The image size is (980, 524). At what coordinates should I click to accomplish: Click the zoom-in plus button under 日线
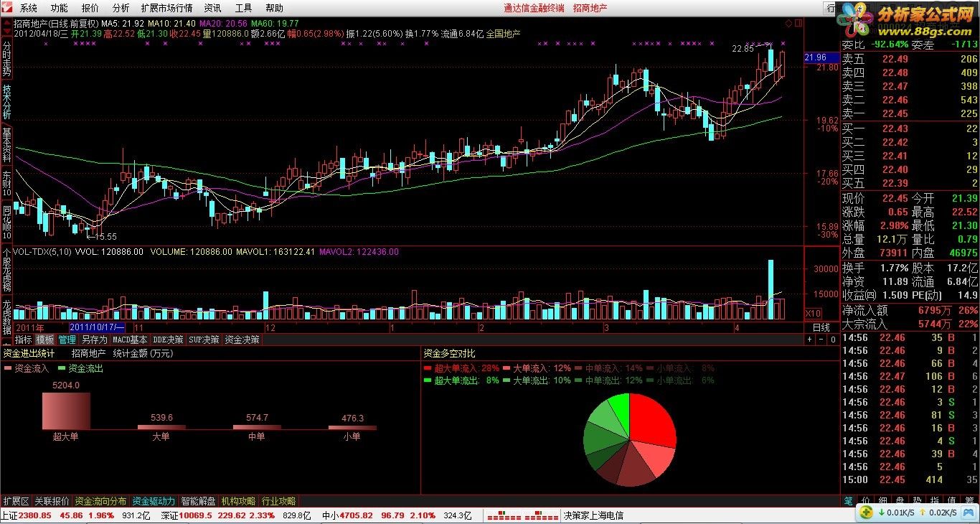coord(809,340)
